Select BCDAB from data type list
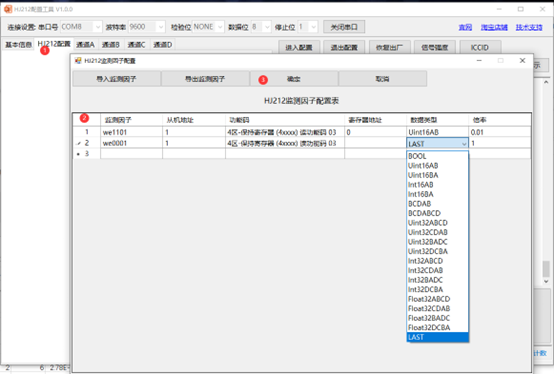 tap(437, 204)
